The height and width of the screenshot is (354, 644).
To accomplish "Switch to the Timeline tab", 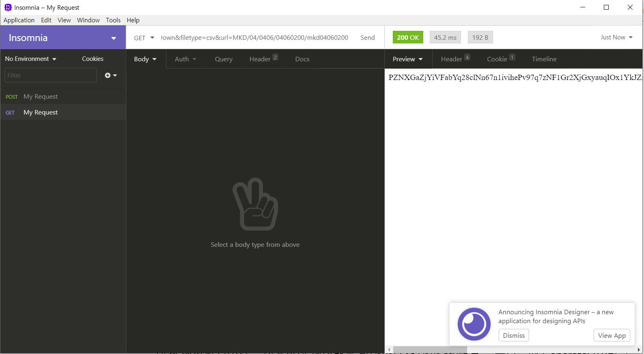I will pos(544,59).
